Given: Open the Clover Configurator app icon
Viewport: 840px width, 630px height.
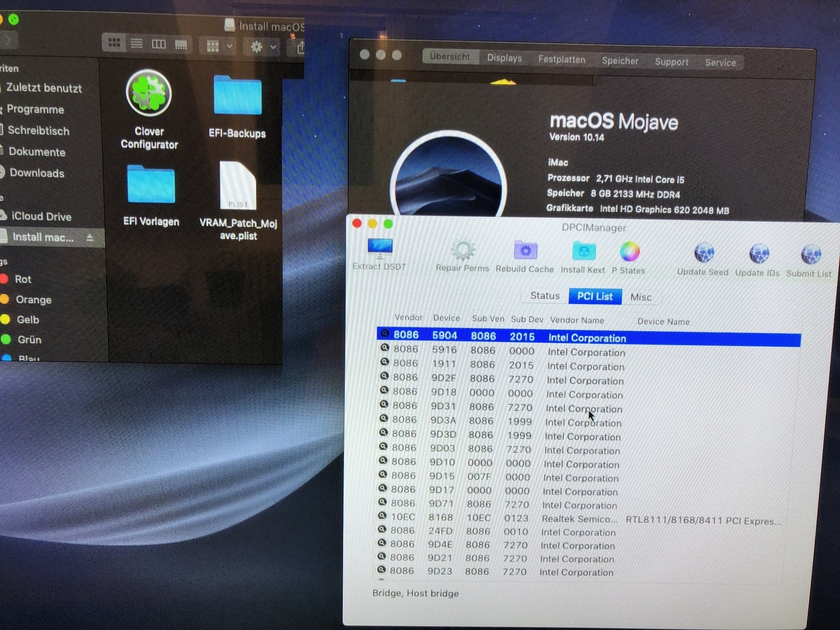Looking at the screenshot, I should (x=149, y=93).
